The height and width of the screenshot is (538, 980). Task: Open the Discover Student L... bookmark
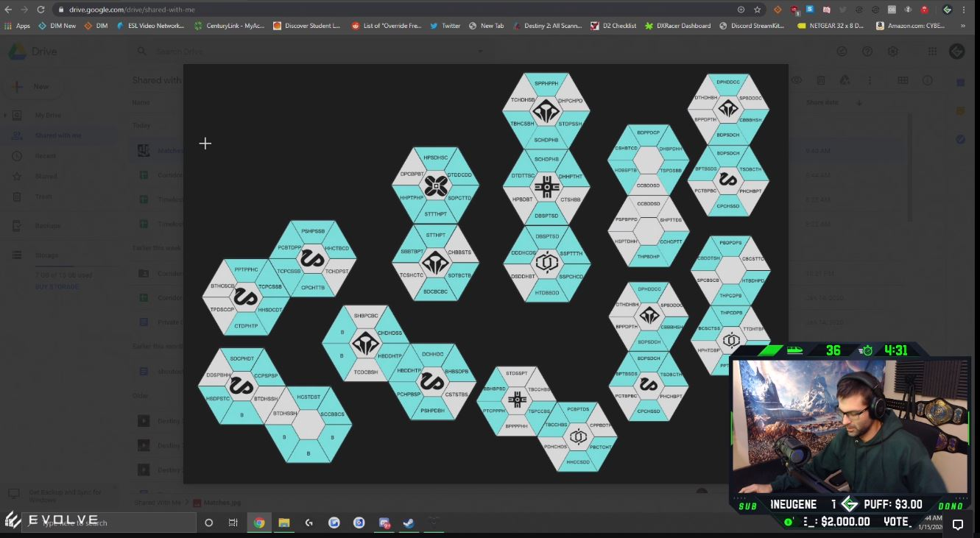(x=306, y=26)
